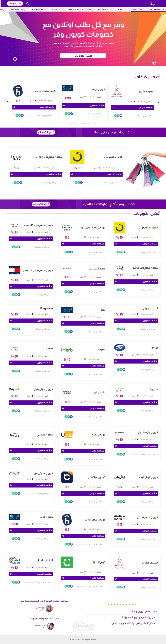Screen dimensions: 166x644
Task: Click the احدث الكوبونات hero button
Action: [83, 56]
